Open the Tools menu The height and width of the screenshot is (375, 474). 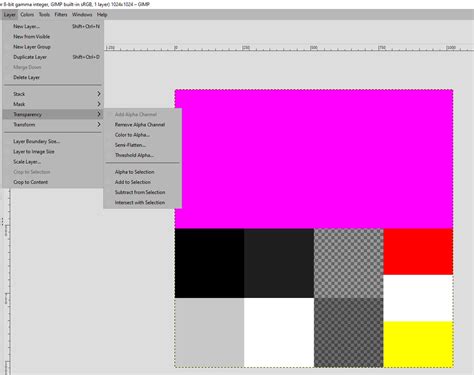44,15
